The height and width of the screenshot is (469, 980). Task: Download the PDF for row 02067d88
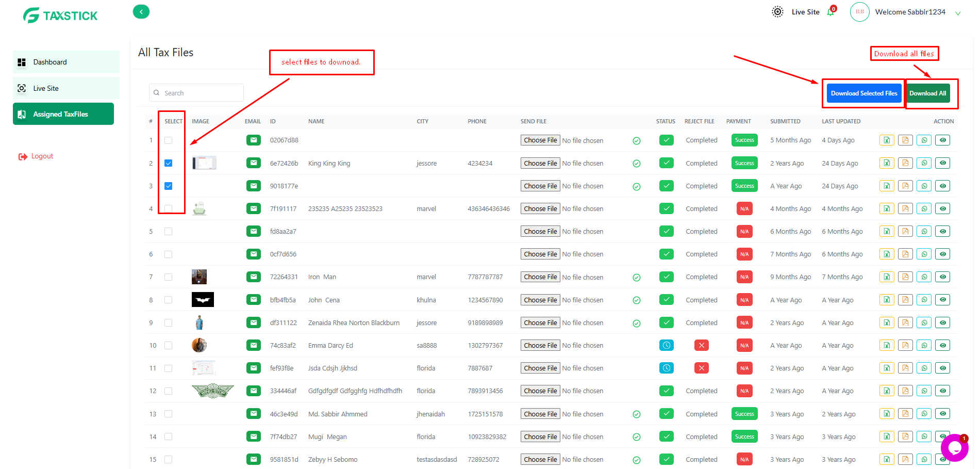(x=905, y=140)
